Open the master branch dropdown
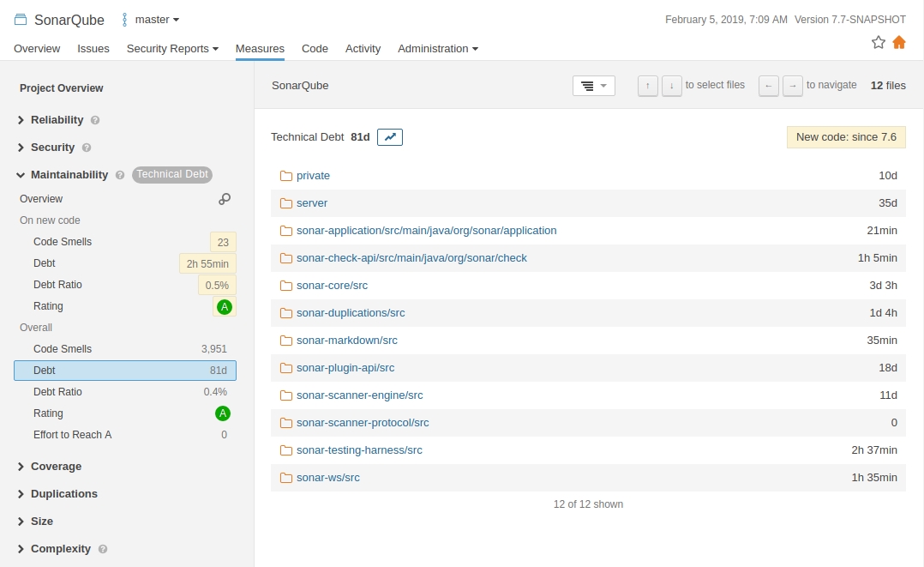The width and height of the screenshot is (924, 567). (x=157, y=20)
